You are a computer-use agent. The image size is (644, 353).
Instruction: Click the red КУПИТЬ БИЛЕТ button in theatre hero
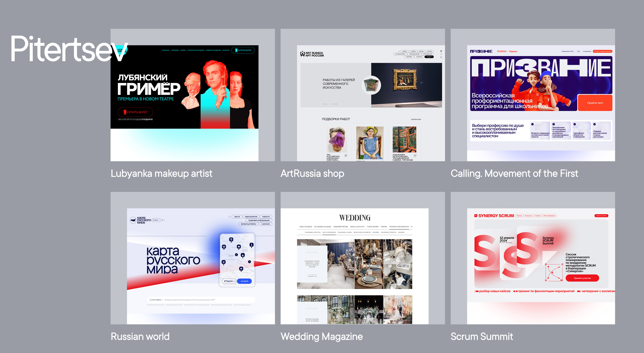tap(135, 112)
